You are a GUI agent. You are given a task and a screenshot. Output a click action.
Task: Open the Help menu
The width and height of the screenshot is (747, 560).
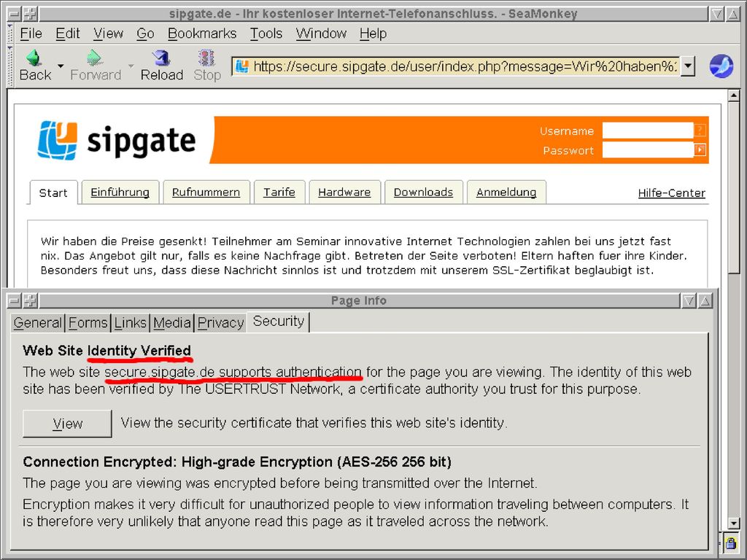click(x=373, y=34)
